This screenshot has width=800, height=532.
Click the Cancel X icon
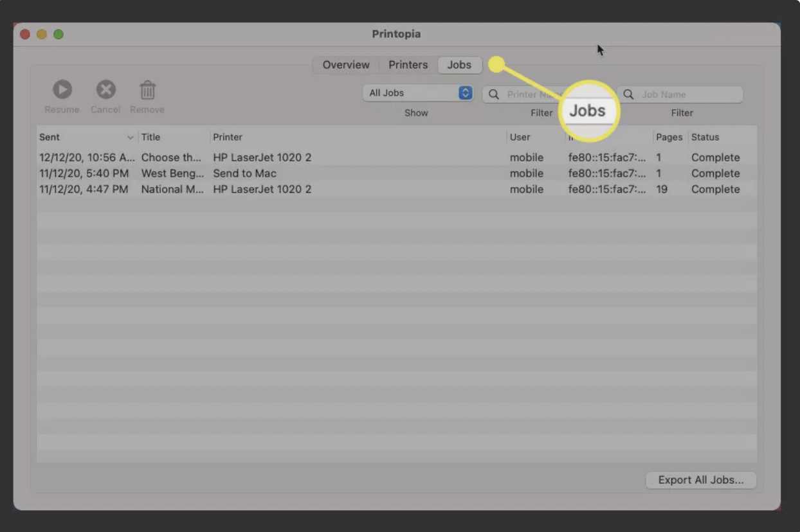tap(105, 89)
